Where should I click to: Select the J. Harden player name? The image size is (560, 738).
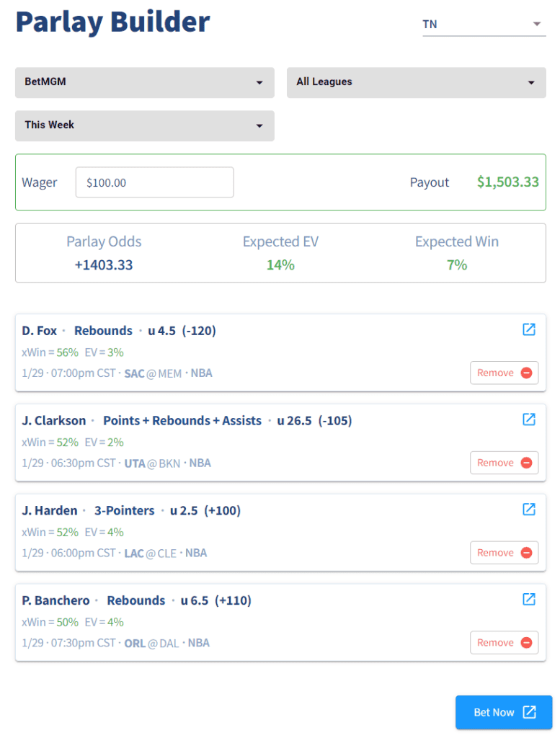coord(50,510)
